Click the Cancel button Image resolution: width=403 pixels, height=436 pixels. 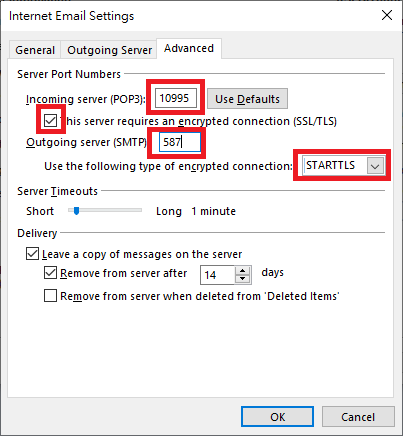[x=358, y=417]
